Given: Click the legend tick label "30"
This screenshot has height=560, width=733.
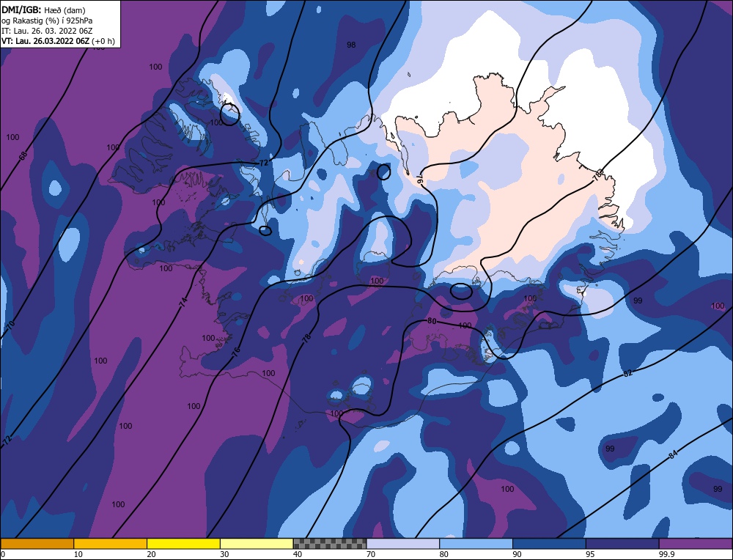Looking at the screenshot, I should point(224,554).
